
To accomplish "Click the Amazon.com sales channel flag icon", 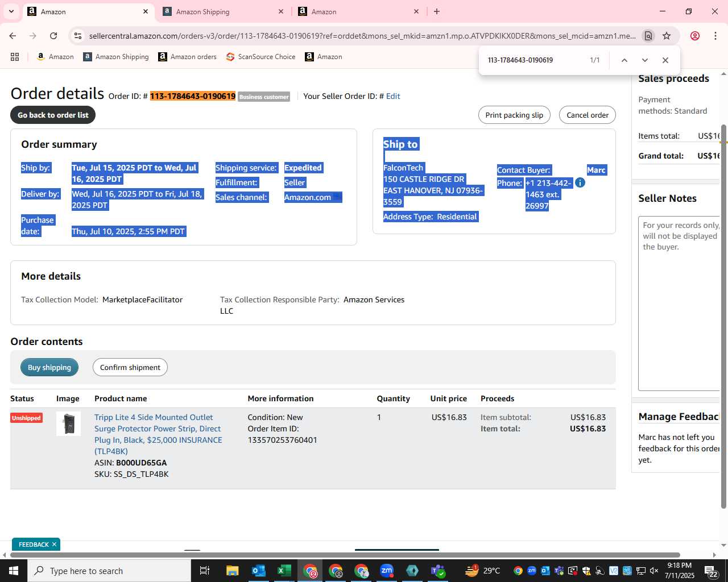I will pos(337,197).
